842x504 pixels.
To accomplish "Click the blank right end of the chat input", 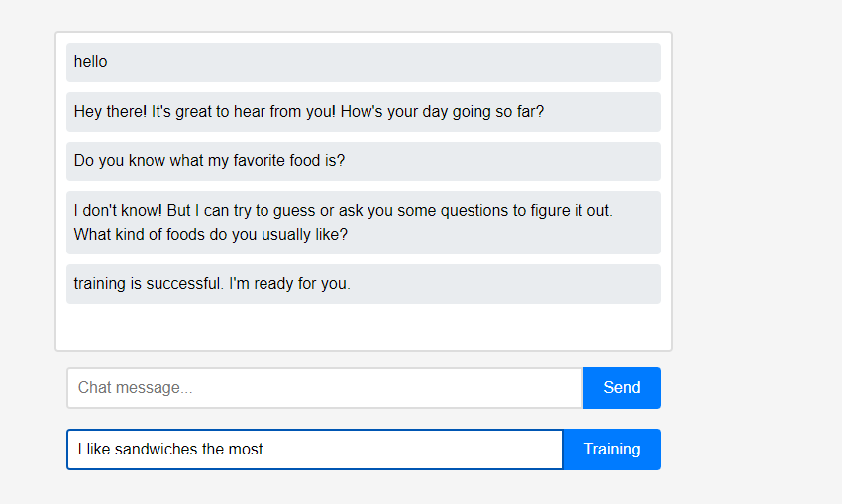I will [535, 388].
